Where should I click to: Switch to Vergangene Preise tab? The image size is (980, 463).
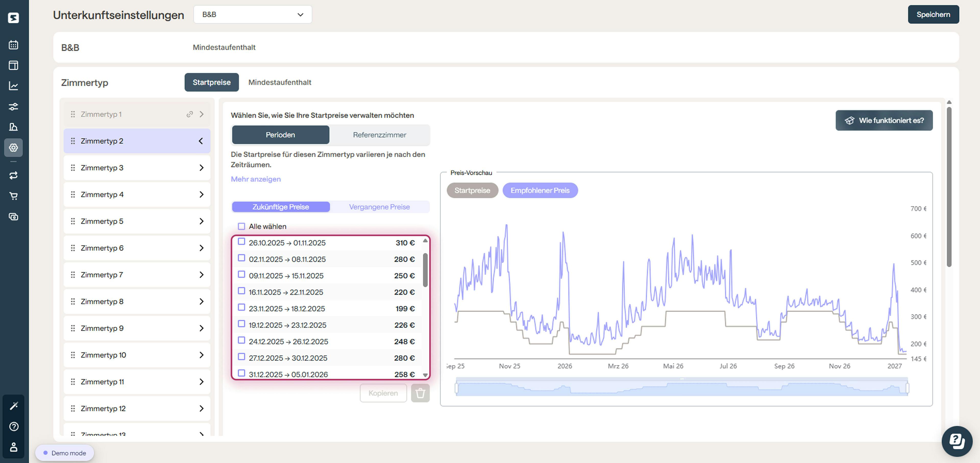click(379, 207)
